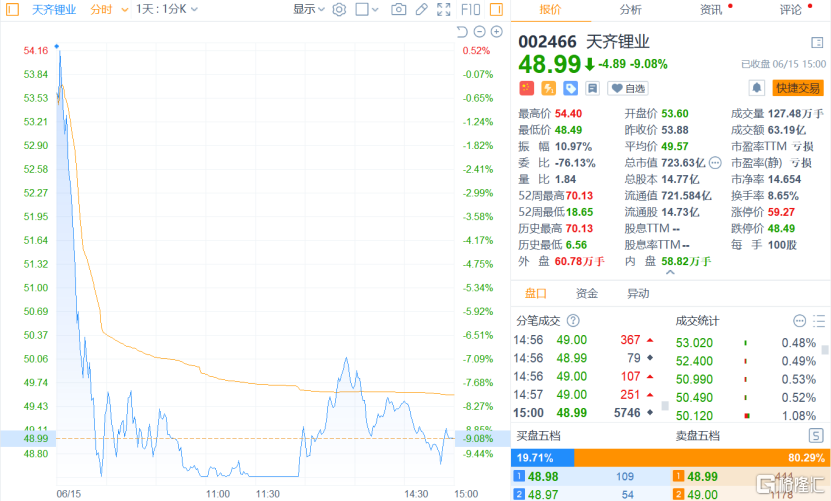
Task: Add stock to 自选 watchlist
Action: coord(628,88)
